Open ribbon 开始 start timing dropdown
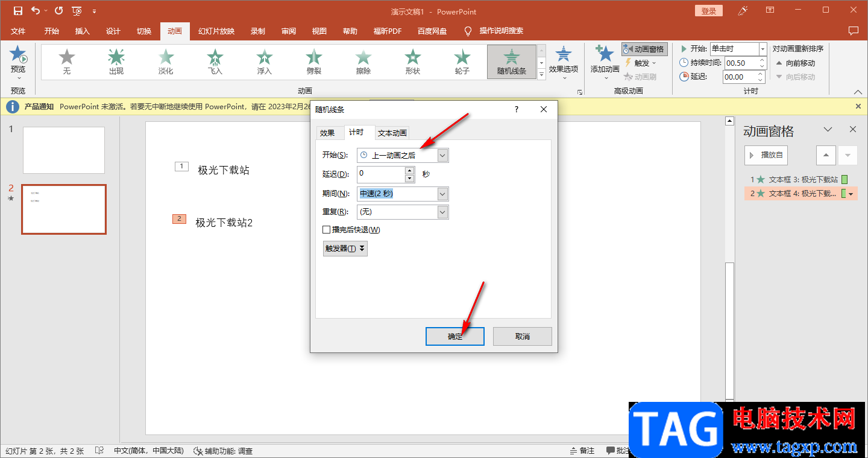Viewport: 868px width, 458px height. pyautogui.click(x=763, y=49)
